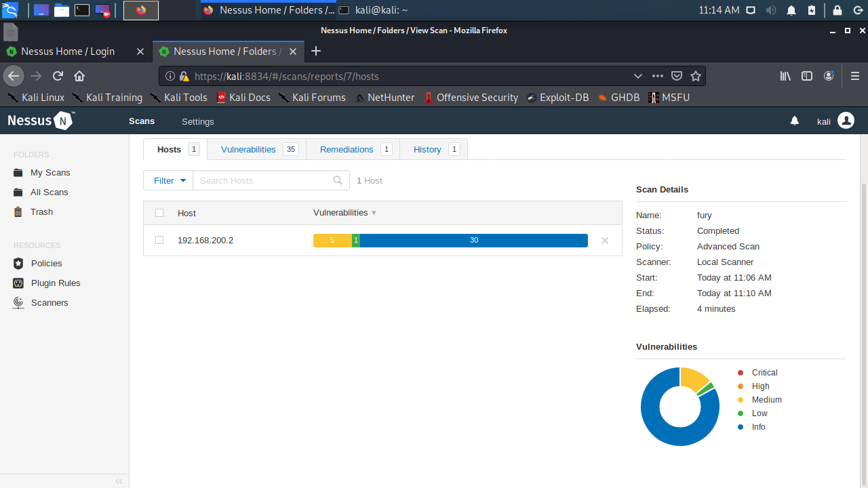Open the Filter dropdown
This screenshot has height=488, width=868.
pyautogui.click(x=168, y=180)
